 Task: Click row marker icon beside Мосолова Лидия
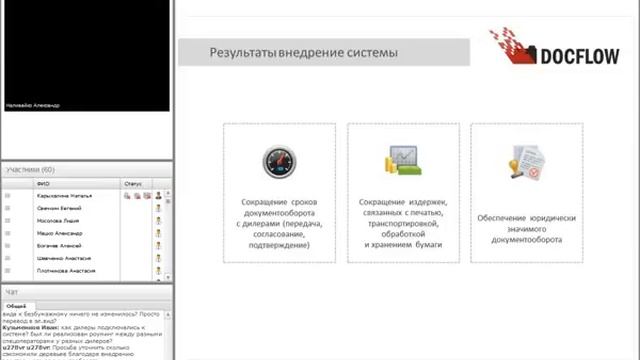[x=7, y=221]
